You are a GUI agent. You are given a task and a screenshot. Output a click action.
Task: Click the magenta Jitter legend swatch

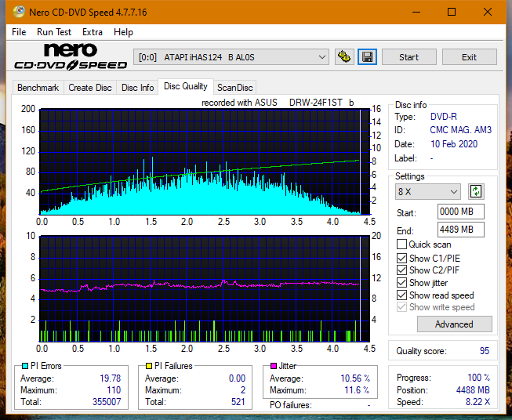(274, 366)
